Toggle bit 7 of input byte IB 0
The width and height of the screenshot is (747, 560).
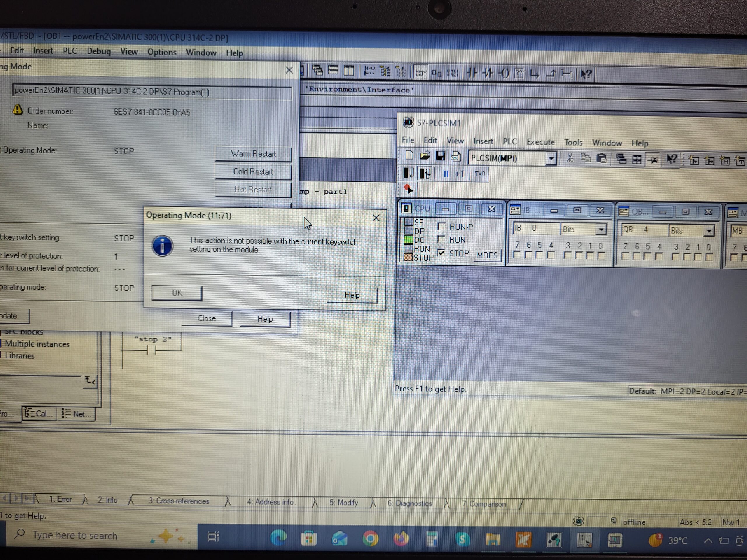point(517,255)
